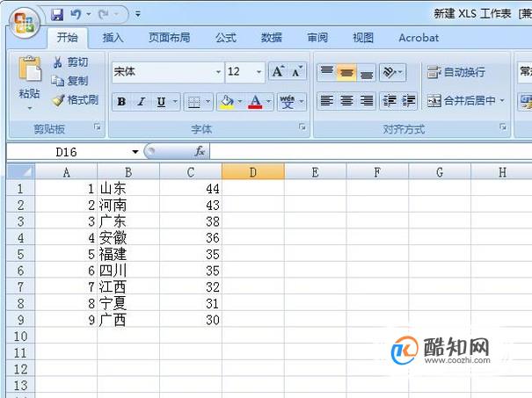Toggle bottom vertical alignment

[x=367, y=72]
